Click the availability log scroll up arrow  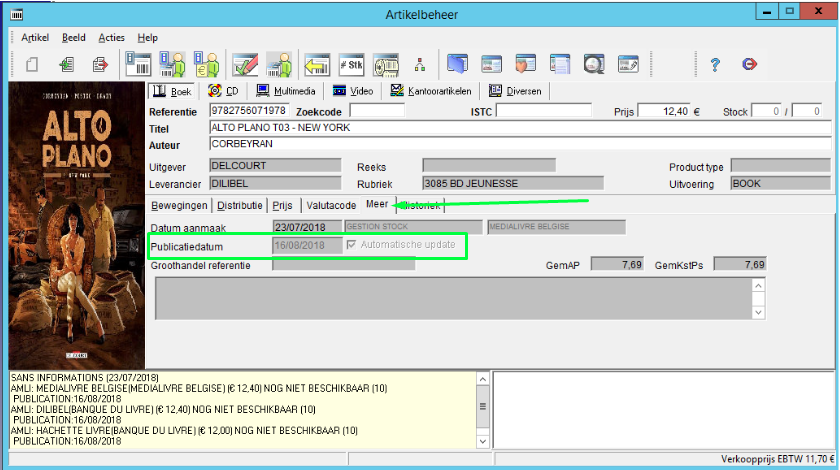point(483,379)
